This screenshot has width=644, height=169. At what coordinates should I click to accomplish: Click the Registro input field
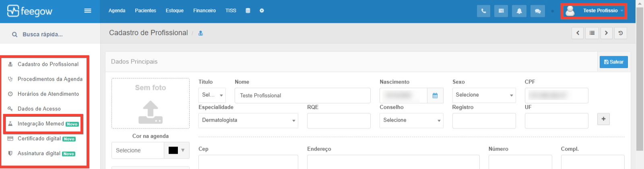[484, 120]
